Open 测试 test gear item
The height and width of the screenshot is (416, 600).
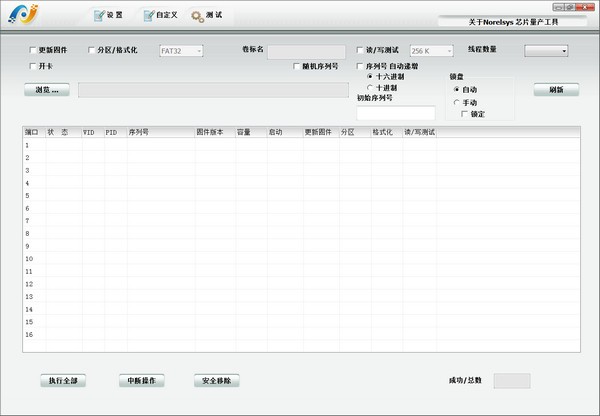[207, 15]
